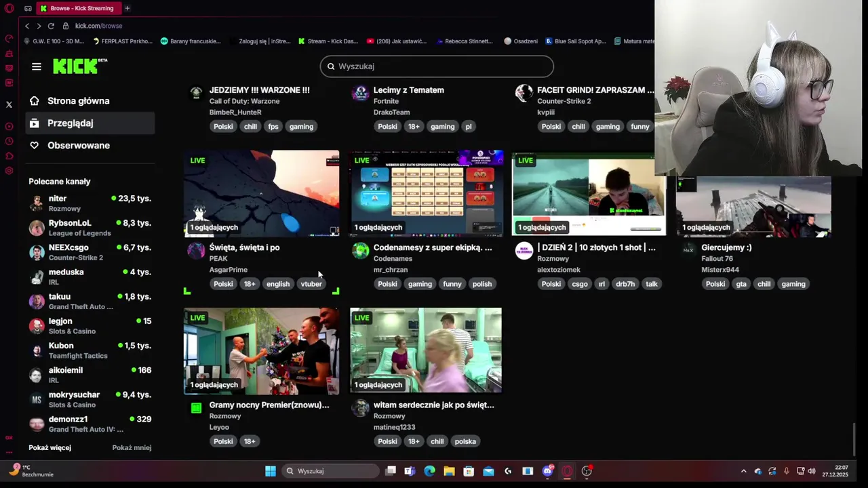The image size is (868, 488).
Task: Open the clock and date in the taskbar
Action: coord(837,471)
